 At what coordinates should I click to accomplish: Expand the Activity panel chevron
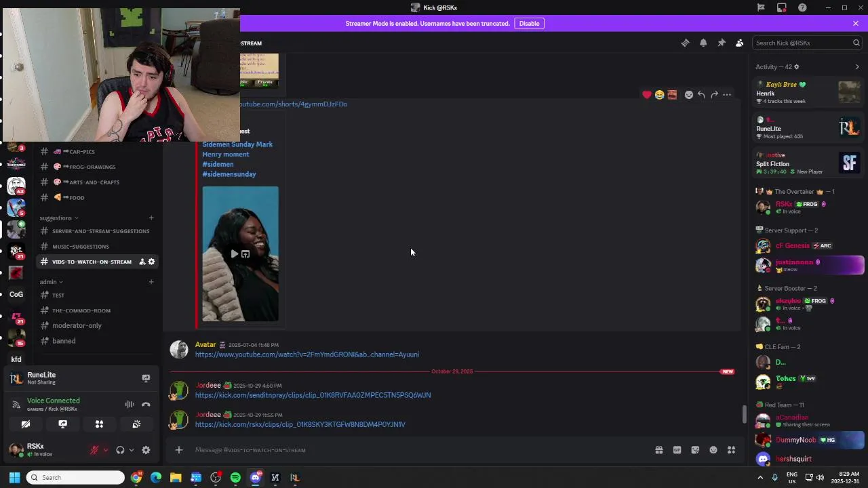(857, 67)
